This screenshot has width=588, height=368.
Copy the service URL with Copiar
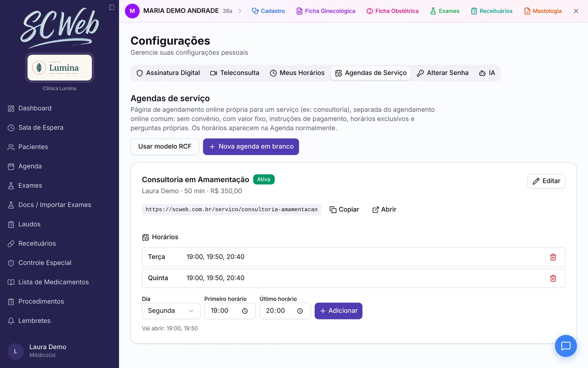click(x=344, y=210)
